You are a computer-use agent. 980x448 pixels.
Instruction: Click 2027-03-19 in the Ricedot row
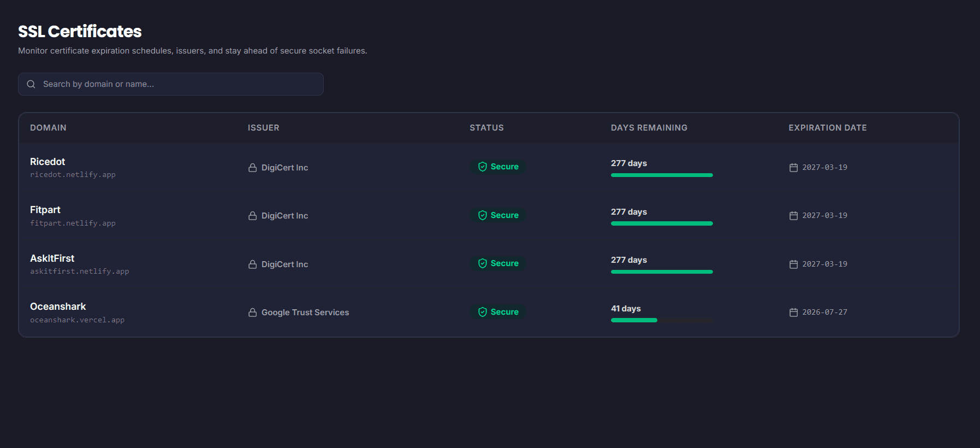[x=825, y=168]
